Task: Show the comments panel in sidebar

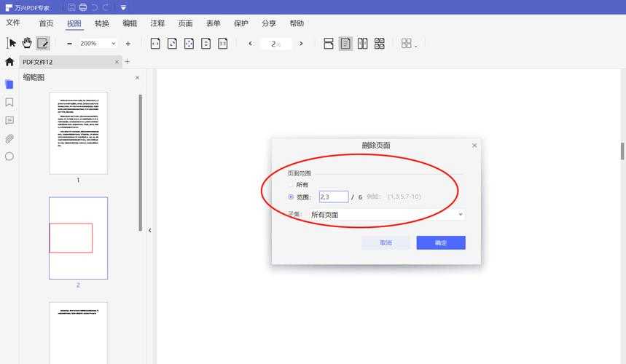Action: pos(9,120)
